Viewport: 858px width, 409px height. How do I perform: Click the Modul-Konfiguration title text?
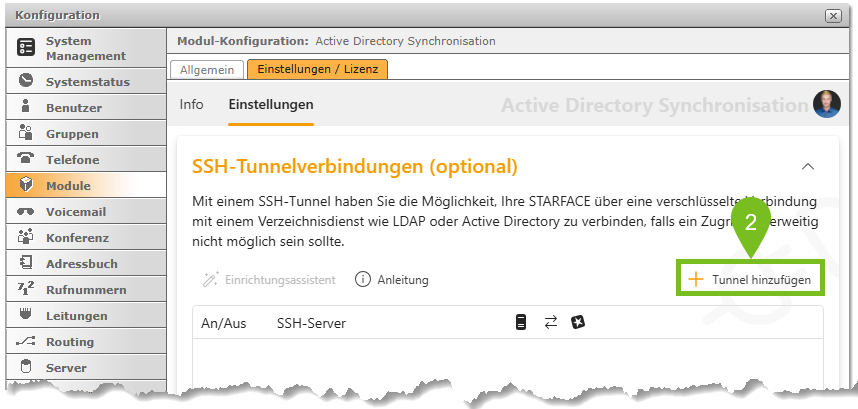[243, 41]
